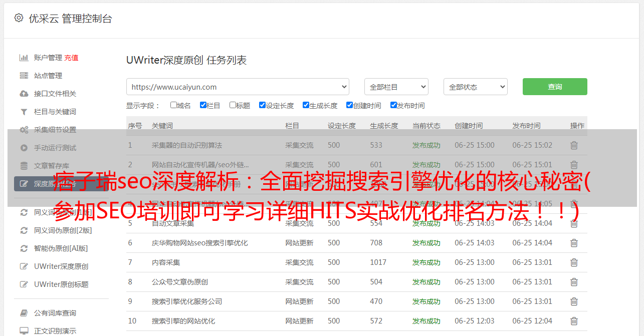Click trash icon for 庆华购物网站seo搜索引擎优化
644x336 pixels.
tap(574, 243)
